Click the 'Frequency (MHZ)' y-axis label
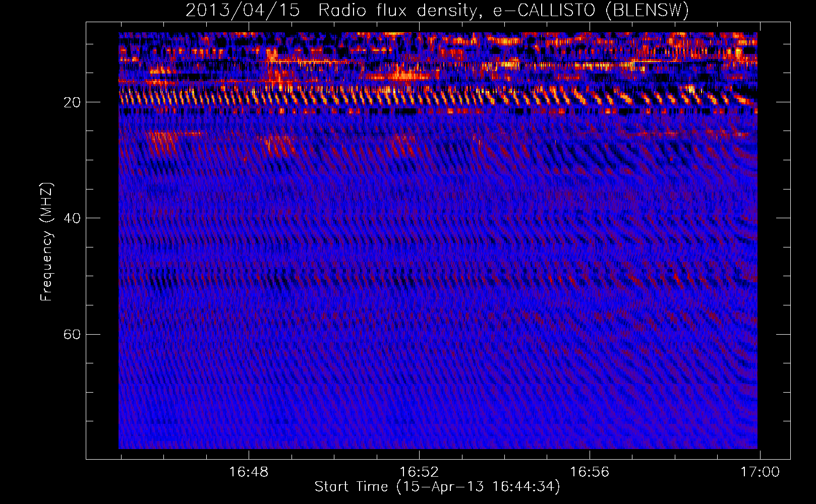The image size is (816, 504). 46,241
